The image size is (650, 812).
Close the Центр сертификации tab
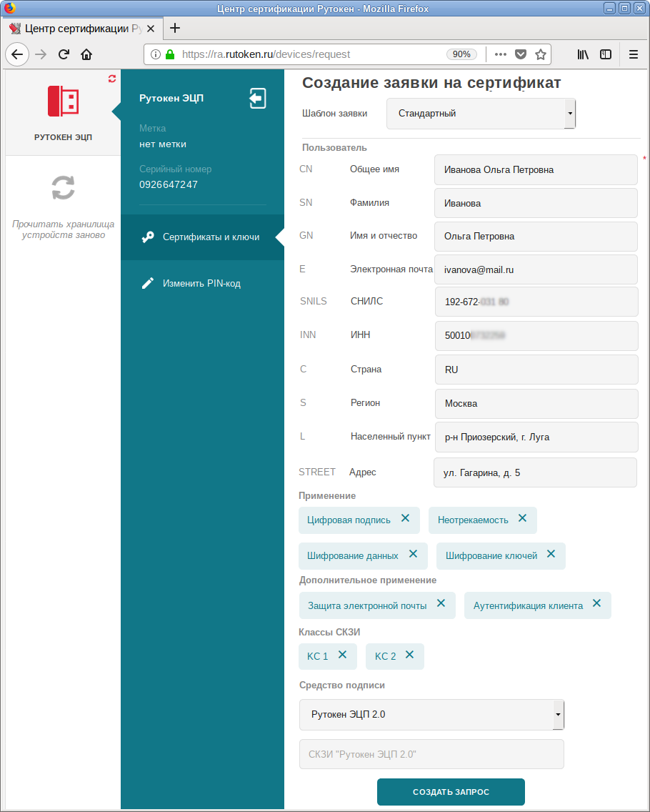click(151, 29)
